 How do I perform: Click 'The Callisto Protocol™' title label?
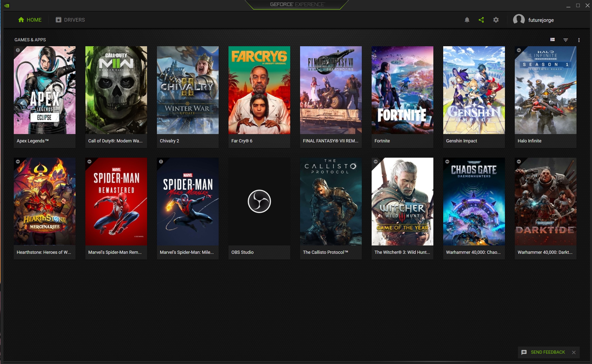click(325, 252)
